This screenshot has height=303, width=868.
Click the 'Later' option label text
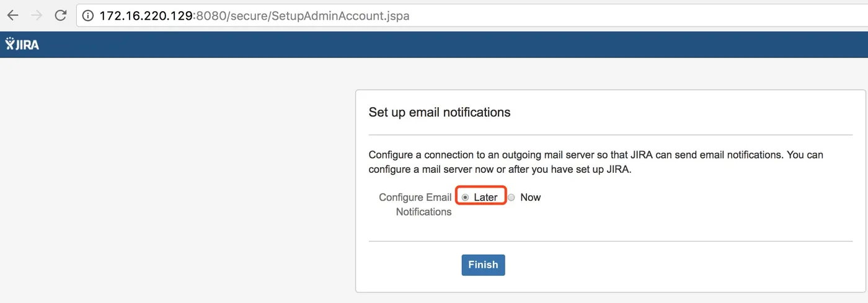coord(485,198)
